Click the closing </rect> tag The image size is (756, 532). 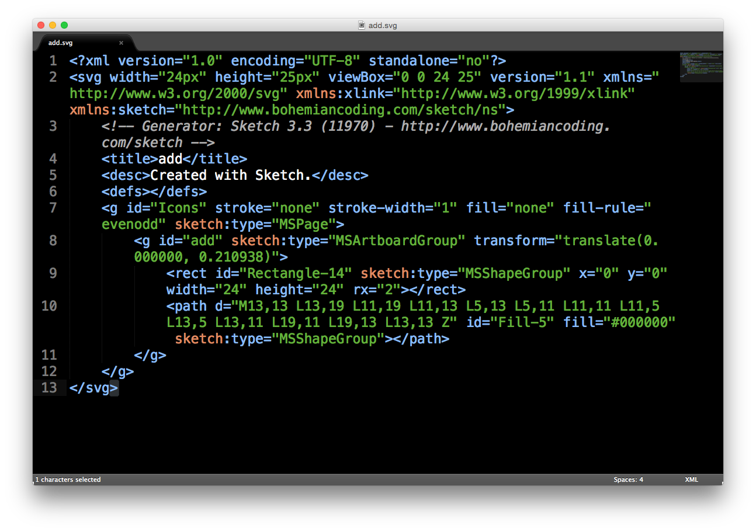(x=437, y=290)
